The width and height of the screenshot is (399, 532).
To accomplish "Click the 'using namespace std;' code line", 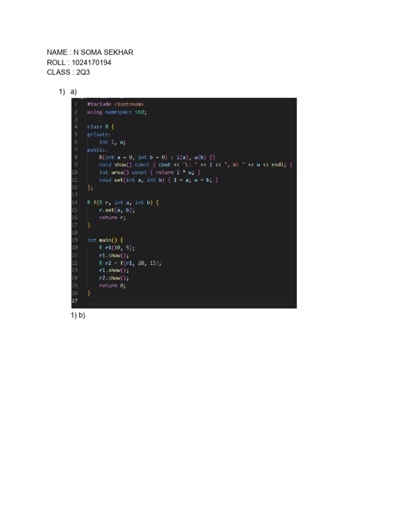I will click(x=117, y=112).
